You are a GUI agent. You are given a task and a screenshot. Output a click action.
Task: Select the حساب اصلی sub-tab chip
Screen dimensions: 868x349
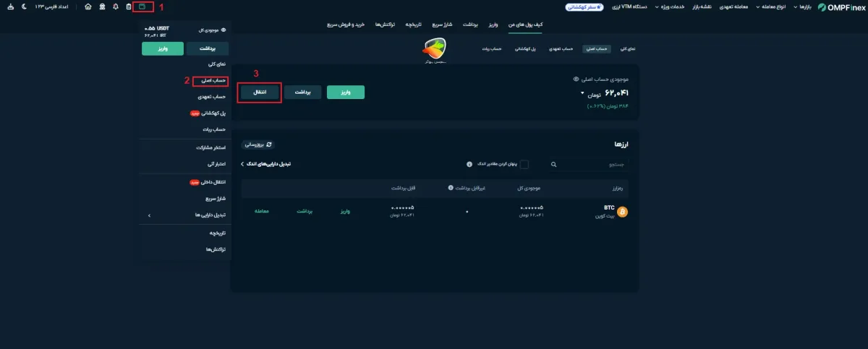[596, 49]
